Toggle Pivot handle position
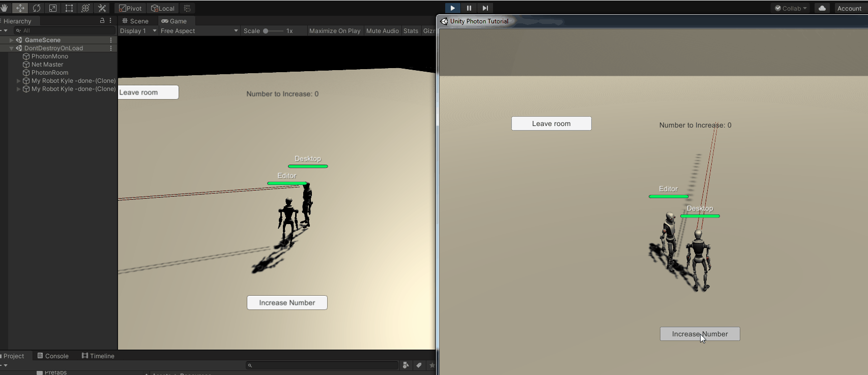This screenshot has height=375, width=868. 131,8
